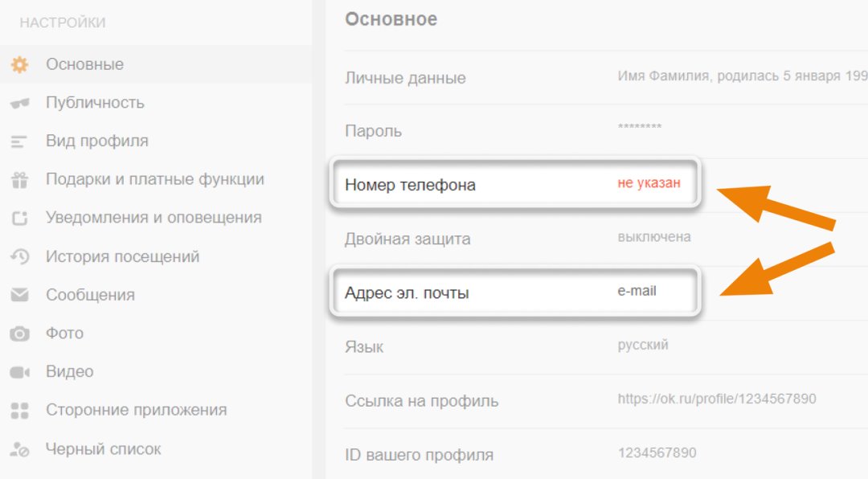868x479 pixels.
Task: Open the Публичность settings section
Action: [95, 103]
